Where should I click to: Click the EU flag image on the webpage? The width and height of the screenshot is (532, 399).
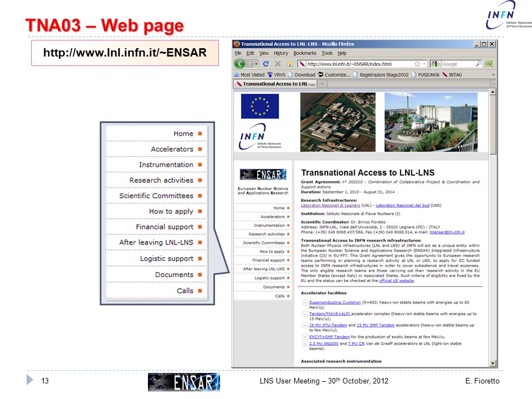260,106
